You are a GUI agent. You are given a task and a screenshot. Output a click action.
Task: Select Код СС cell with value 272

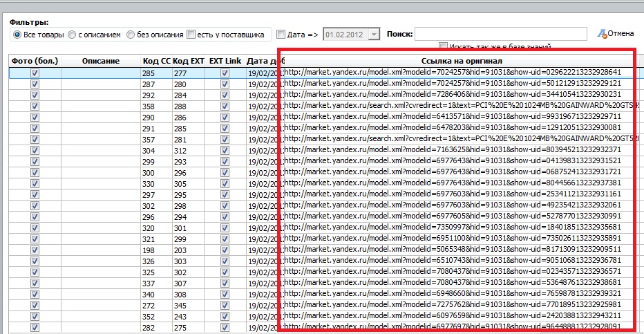coord(156,306)
